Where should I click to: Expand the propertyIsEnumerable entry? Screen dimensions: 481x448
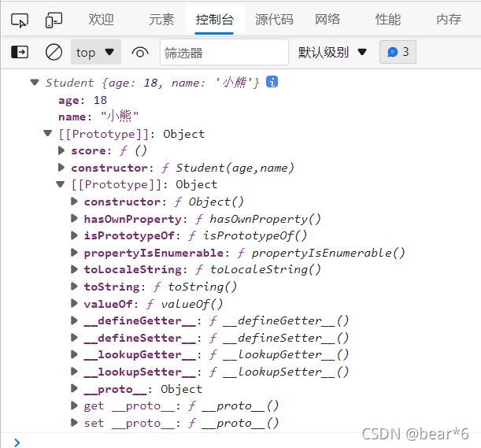pyautogui.click(x=74, y=253)
